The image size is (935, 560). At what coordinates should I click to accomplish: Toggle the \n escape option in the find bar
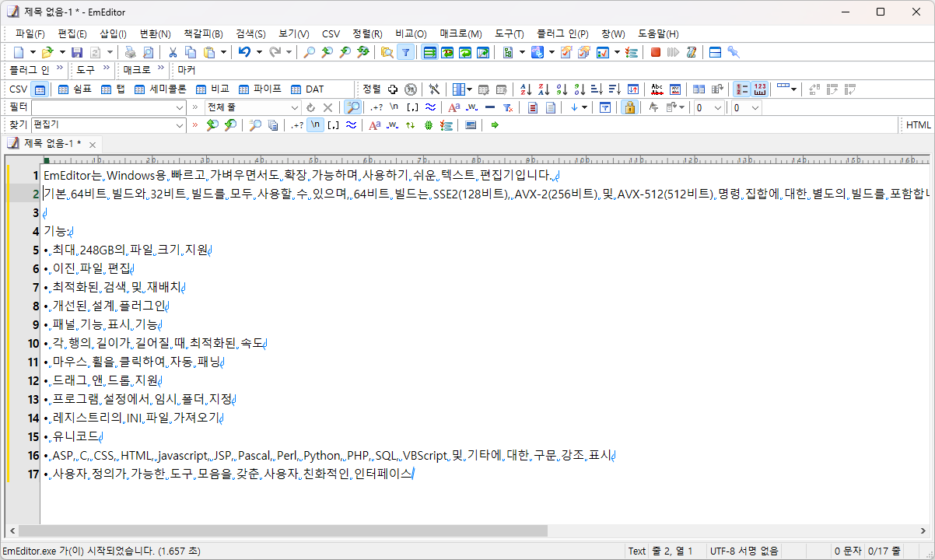(316, 125)
